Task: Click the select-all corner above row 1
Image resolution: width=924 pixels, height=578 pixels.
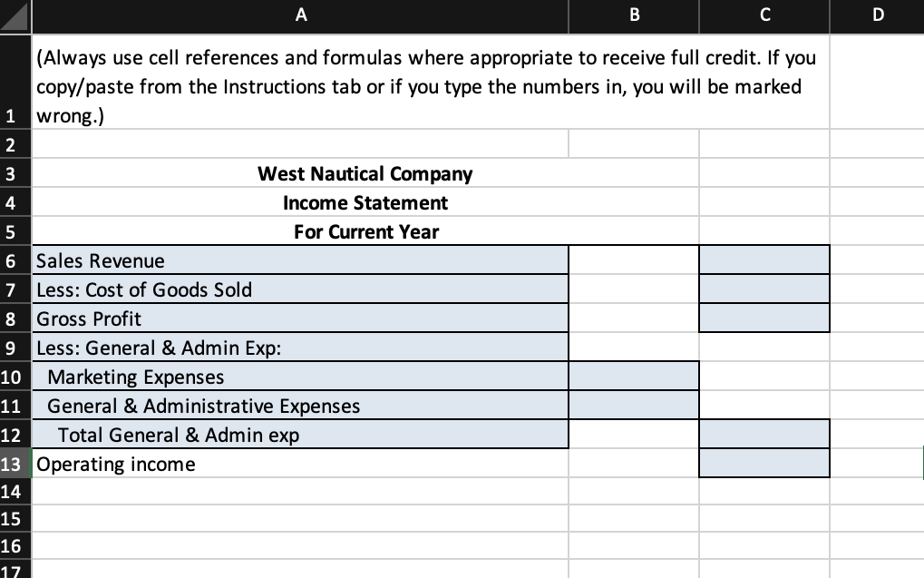Action: 15,15
